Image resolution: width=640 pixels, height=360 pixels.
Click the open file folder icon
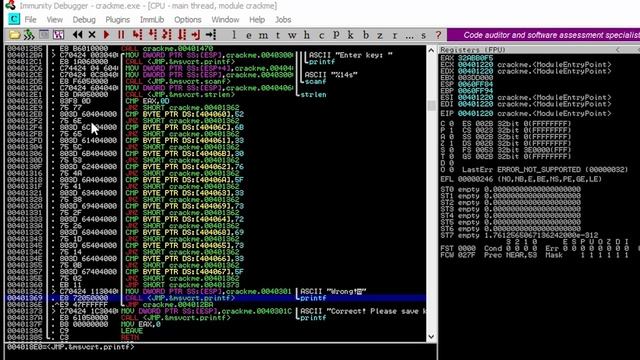[x=15, y=35]
